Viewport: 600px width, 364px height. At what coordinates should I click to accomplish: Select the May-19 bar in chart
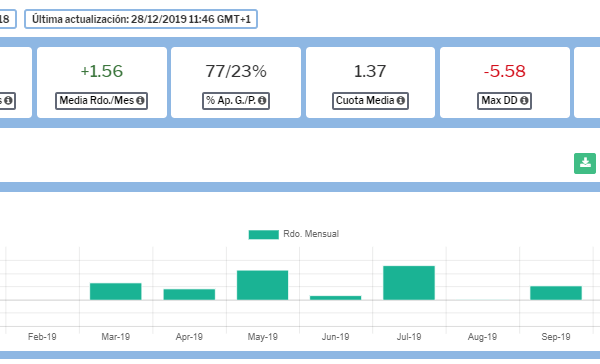tap(262, 285)
